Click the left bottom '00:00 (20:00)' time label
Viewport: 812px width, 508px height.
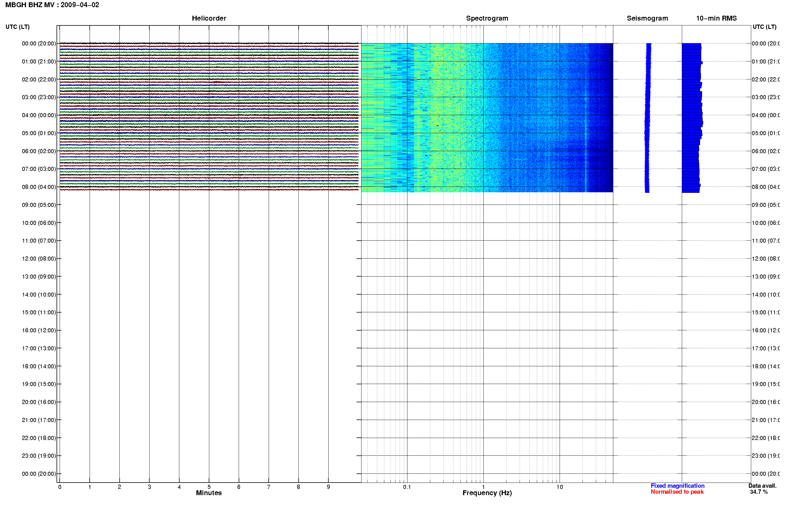pos(39,474)
